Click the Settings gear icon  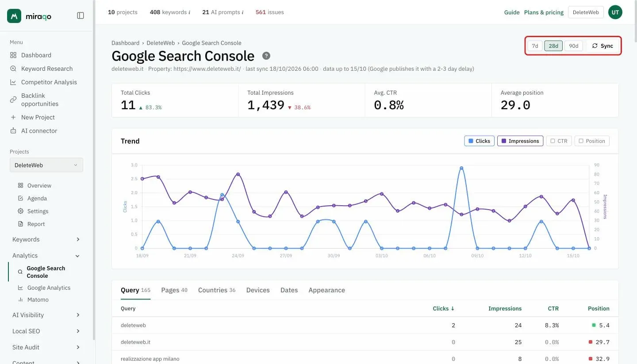[20, 211]
